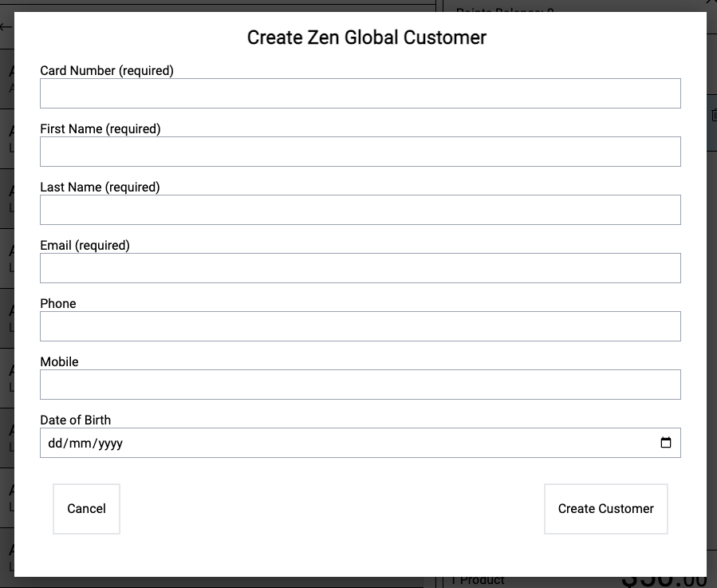This screenshot has width=717, height=588.
Task: Click the Last Name input field
Action: 360,209
